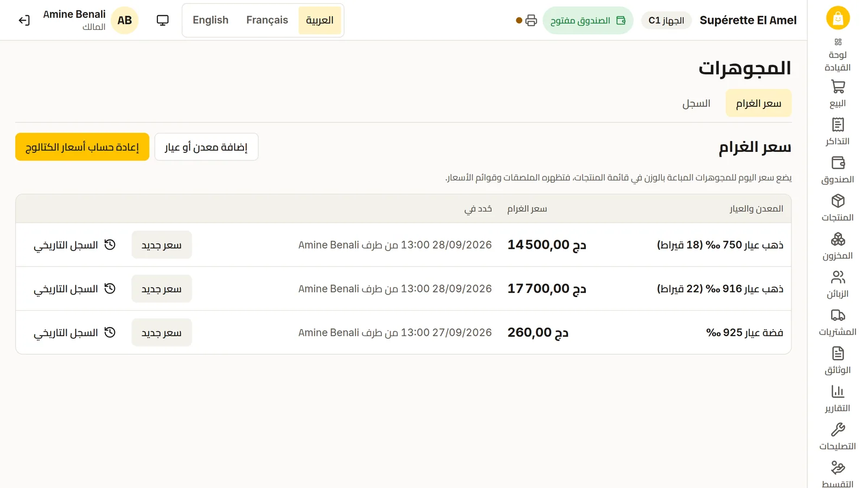Open the documents (الوثائق) sidebar icon
The width and height of the screenshot is (868, 488).
pyautogui.click(x=838, y=360)
